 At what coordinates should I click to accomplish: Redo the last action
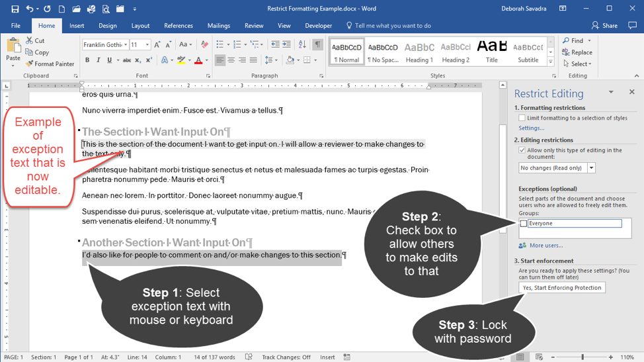click(47, 9)
